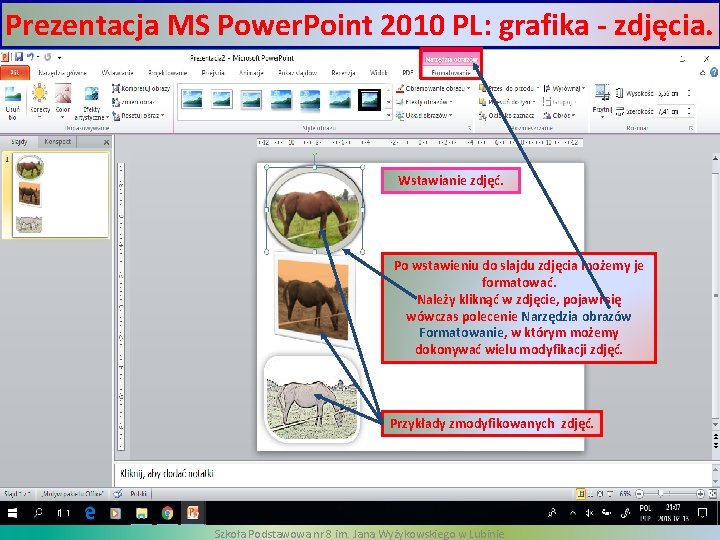Open the Resetuj obraz dropdown

(138, 116)
